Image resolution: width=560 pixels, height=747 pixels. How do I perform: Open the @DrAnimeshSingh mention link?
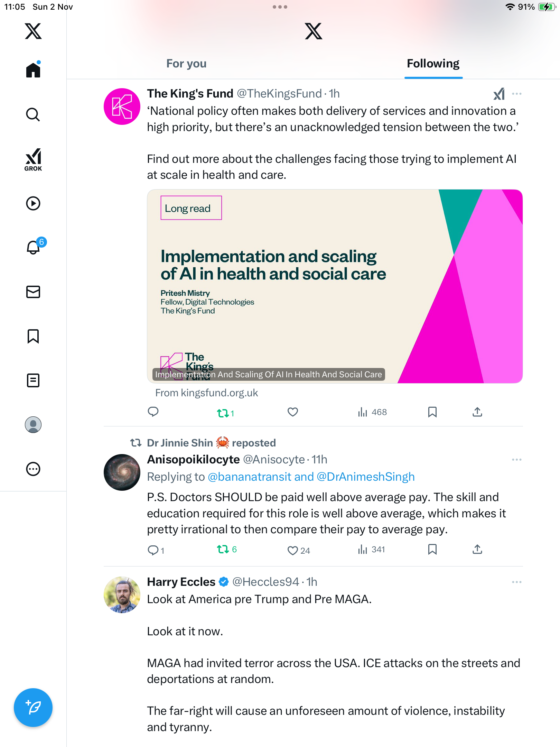pyautogui.click(x=365, y=477)
